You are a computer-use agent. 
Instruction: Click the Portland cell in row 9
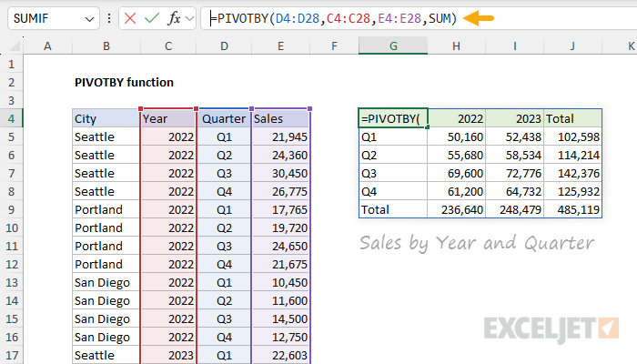click(x=106, y=209)
